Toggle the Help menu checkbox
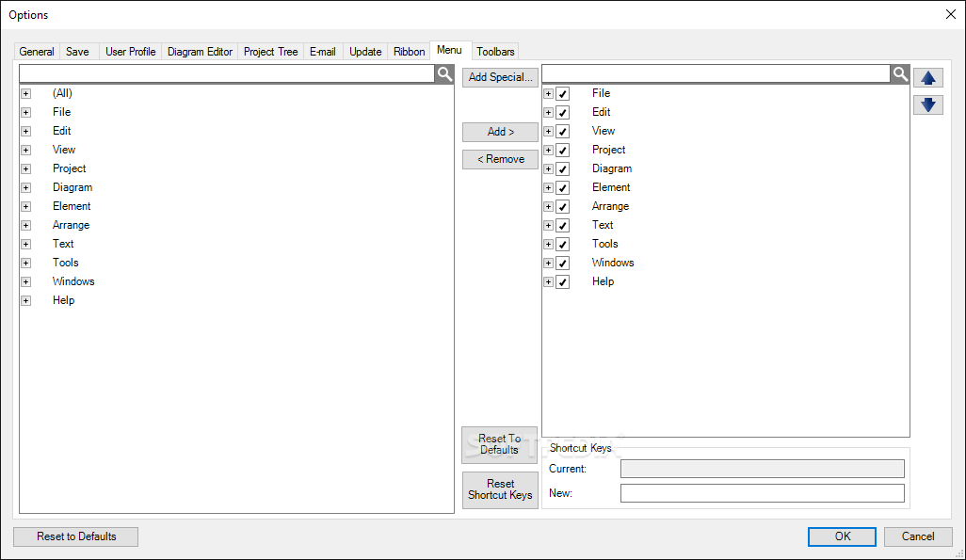Screen dimensions: 966x560 point(562,282)
